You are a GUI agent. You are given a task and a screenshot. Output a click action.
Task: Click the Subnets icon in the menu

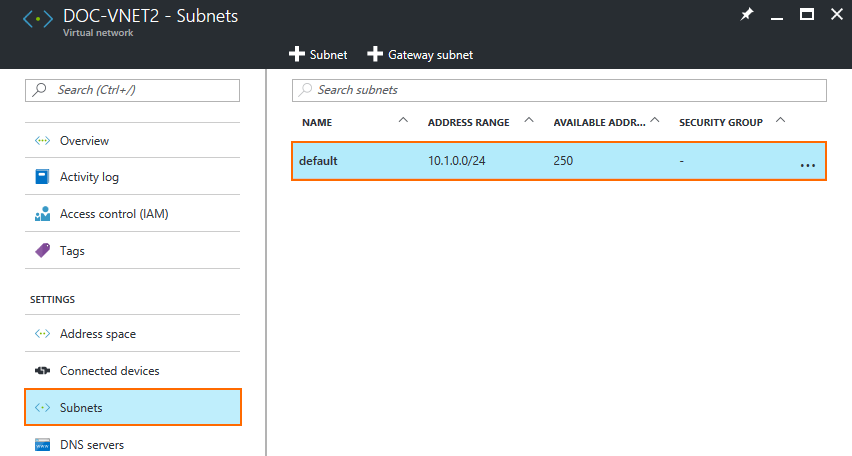tap(42, 408)
